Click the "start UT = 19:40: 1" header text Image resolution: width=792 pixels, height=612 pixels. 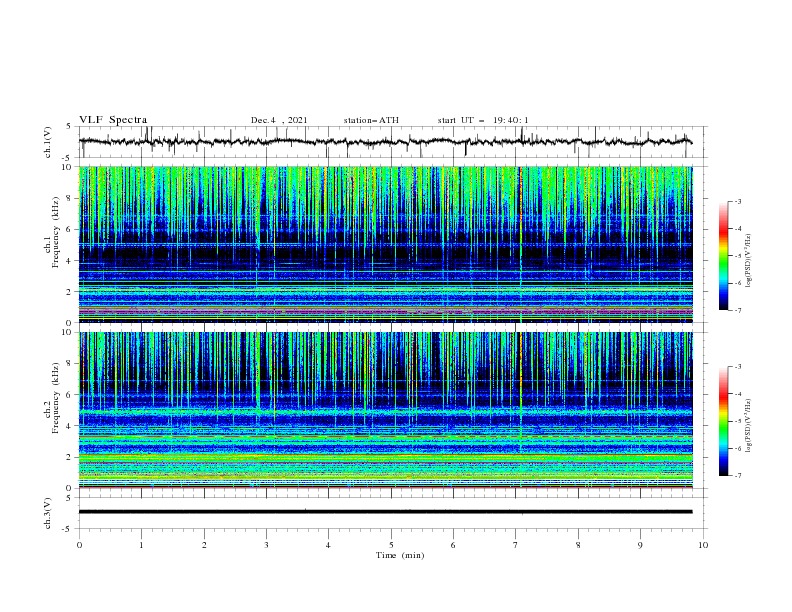pyautogui.click(x=483, y=120)
